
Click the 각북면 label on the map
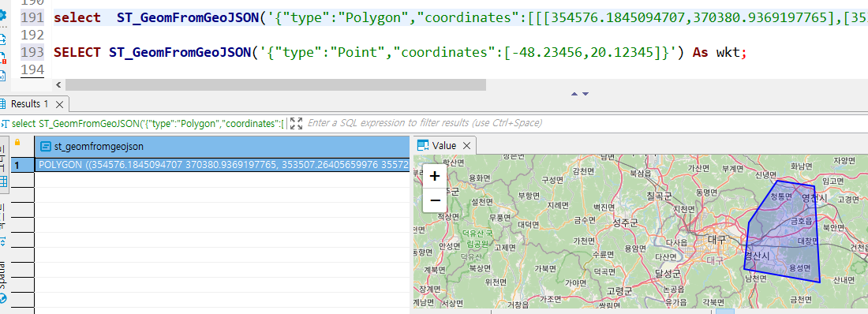pos(713,302)
